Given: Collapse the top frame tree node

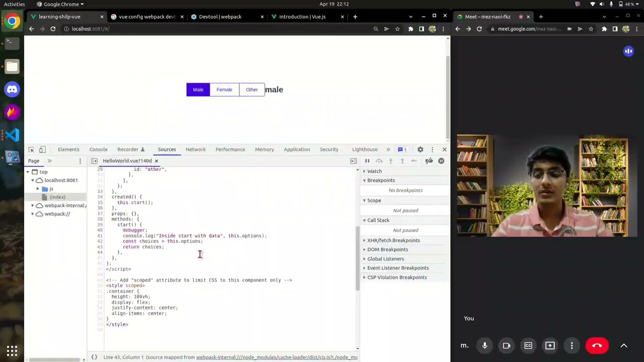Looking at the screenshot, I should click(28, 172).
